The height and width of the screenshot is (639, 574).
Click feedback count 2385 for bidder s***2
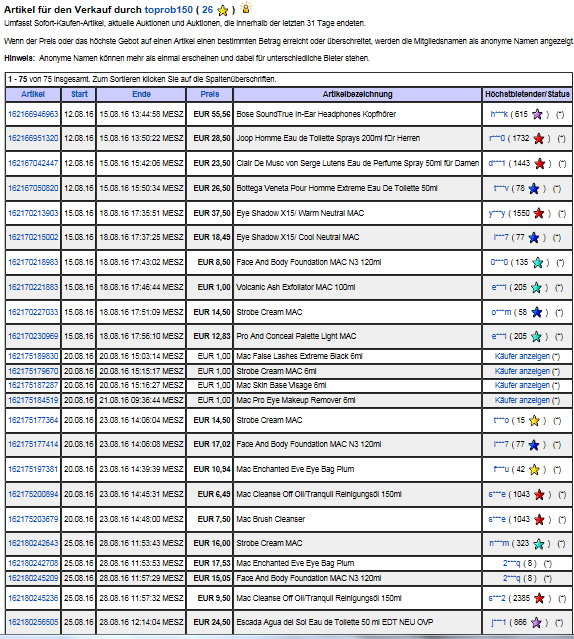click(521, 598)
